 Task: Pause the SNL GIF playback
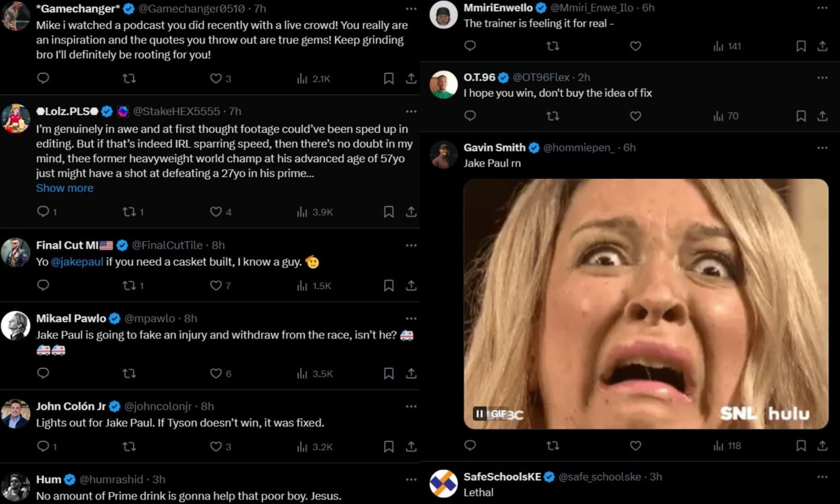click(x=479, y=414)
